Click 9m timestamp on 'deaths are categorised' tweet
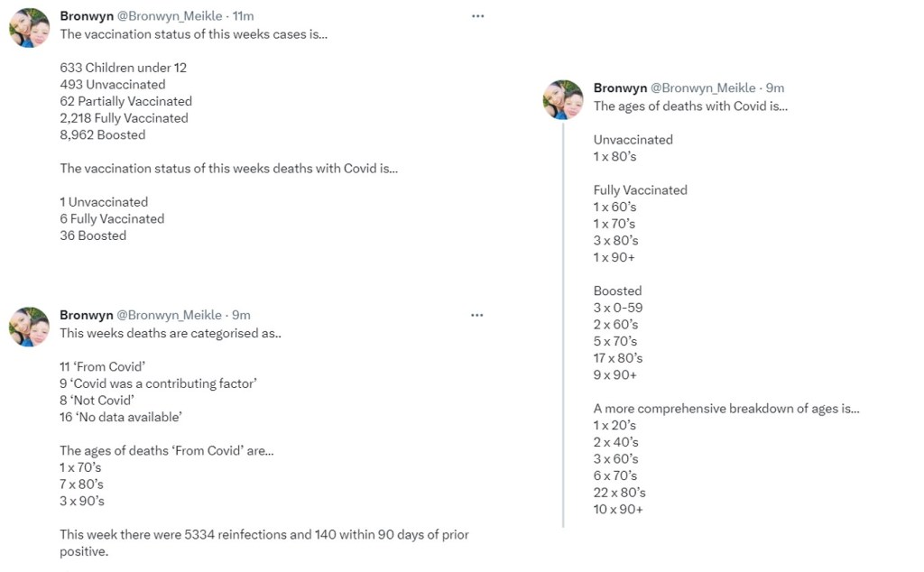924x572 pixels. point(242,315)
